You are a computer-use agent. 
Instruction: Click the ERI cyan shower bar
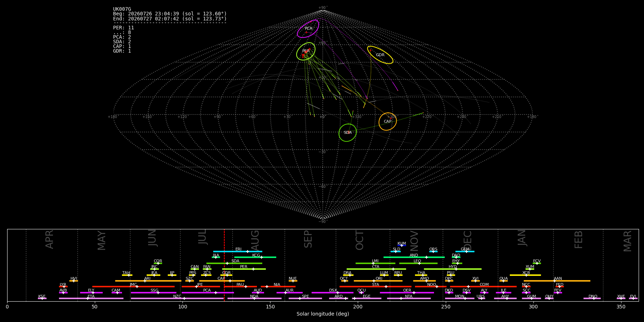click(x=238, y=252)
